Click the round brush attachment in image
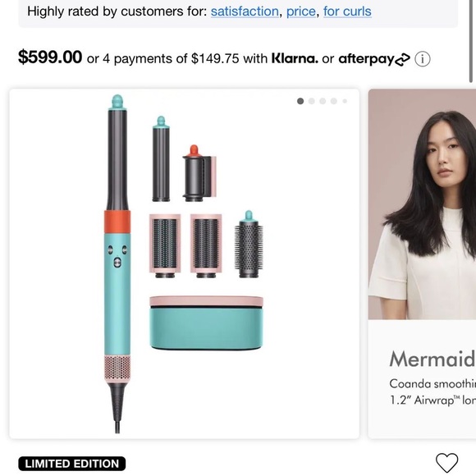The width and height of the screenshot is (476, 476). (249, 245)
